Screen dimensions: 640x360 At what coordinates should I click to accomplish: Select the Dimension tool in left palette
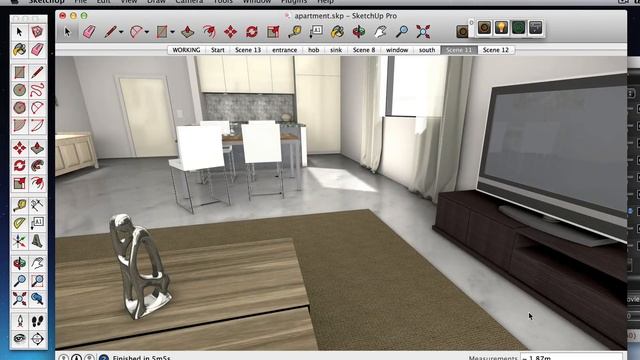[x=37, y=205]
